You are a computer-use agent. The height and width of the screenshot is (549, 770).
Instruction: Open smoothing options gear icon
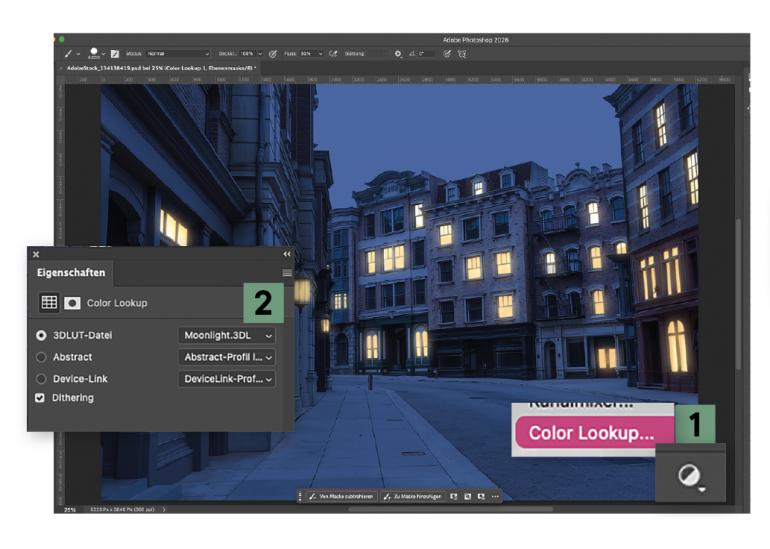[398, 54]
